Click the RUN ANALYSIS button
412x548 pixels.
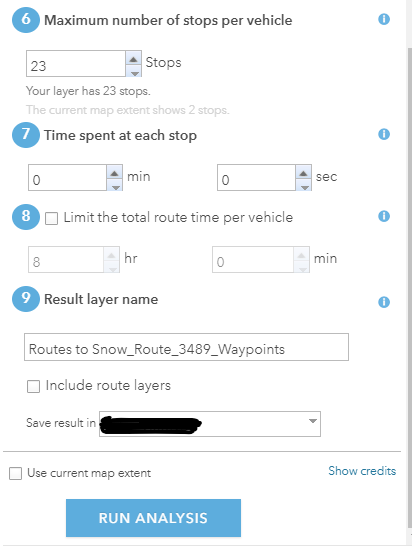(x=153, y=518)
